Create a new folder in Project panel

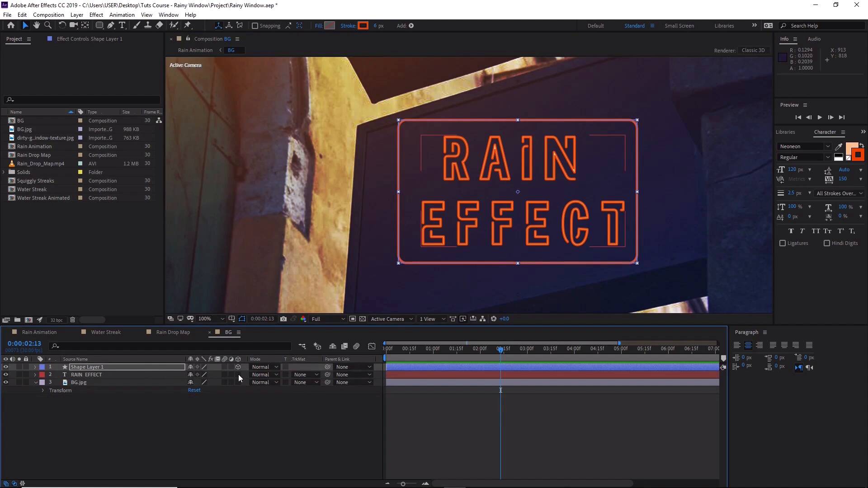(x=17, y=319)
